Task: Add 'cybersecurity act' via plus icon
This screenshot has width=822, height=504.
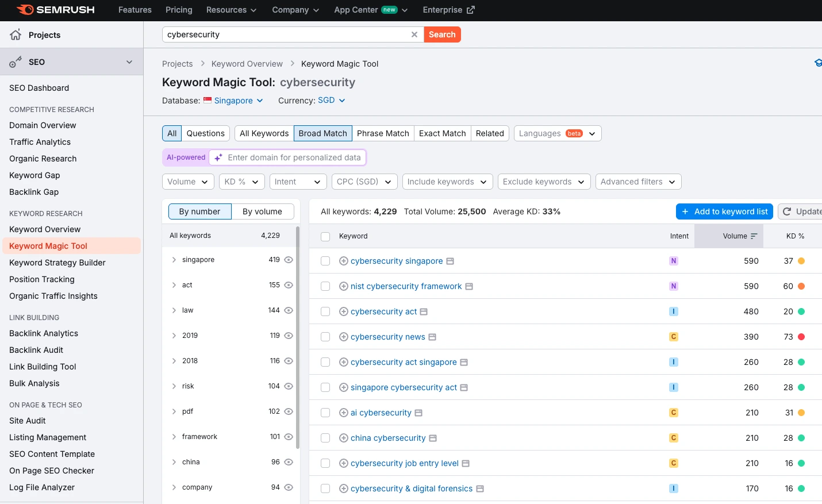Action: pos(344,311)
